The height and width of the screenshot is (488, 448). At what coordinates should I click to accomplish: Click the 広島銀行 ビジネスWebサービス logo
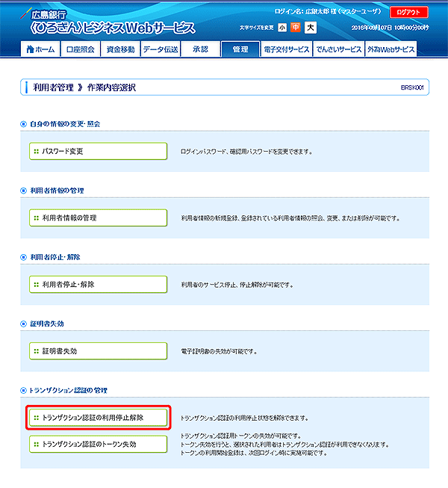(108, 22)
